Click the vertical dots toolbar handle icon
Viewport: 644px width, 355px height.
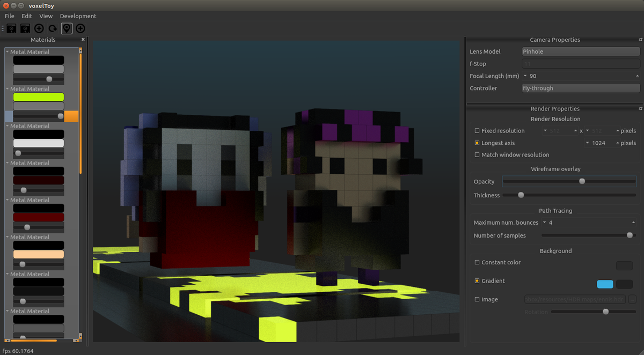[3, 28]
